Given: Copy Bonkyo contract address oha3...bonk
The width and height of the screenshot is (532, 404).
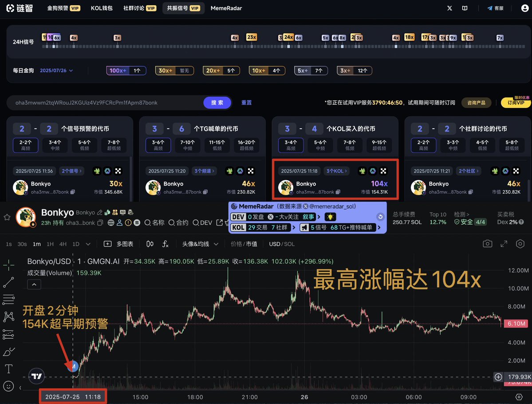Looking at the screenshot, I should tap(100, 223).
